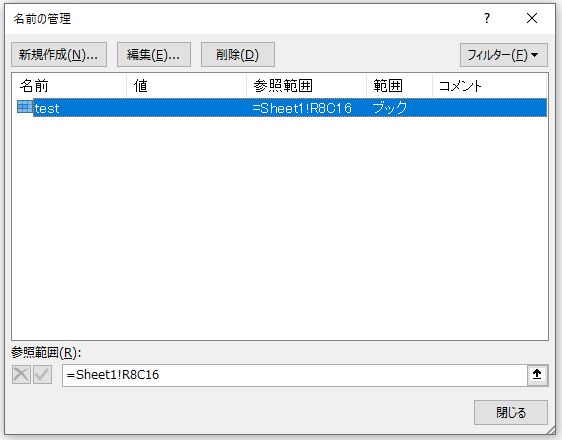The width and height of the screenshot is (562, 440).
Task: Expand the フィルター(F) dropdown
Action: tap(504, 55)
